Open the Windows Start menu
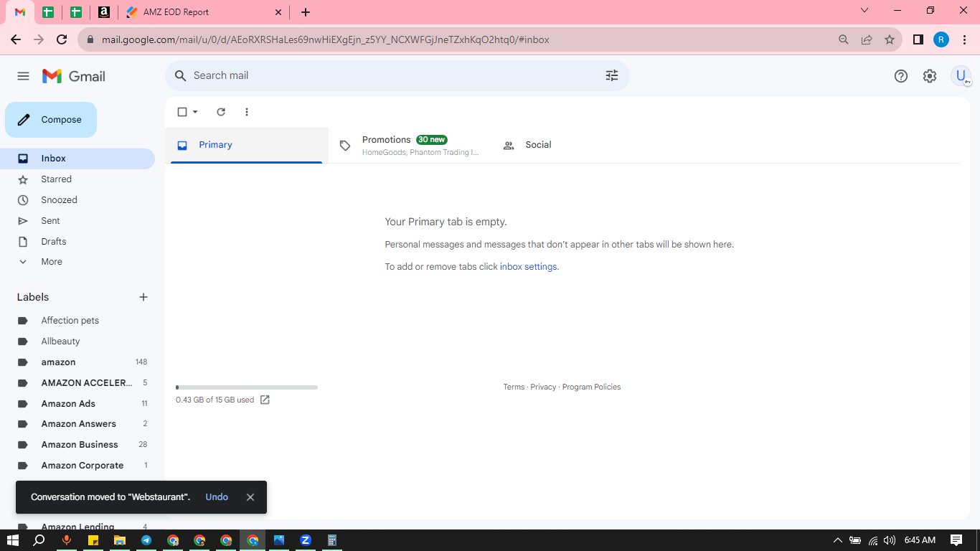Screen dimensions: 980x551 point(12,540)
